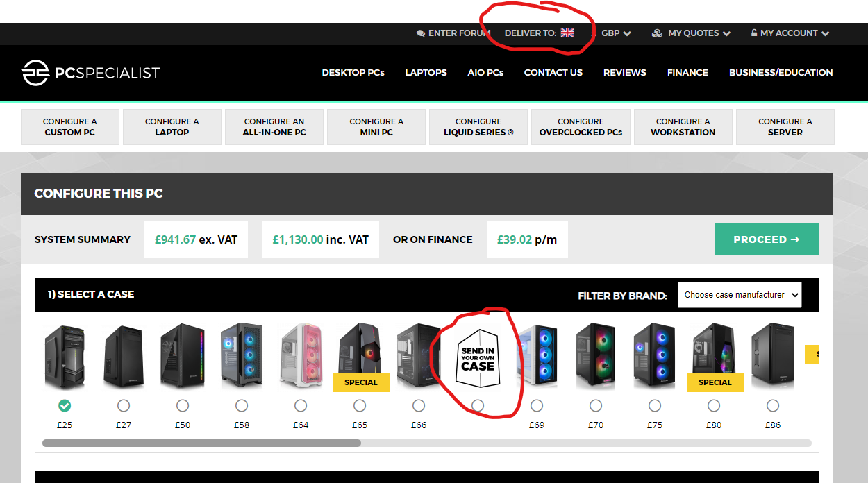This screenshot has width=868, height=483.
Task: Click the Send In Your Own Case image
Action: pyautogui.click(x=478, y=357)
